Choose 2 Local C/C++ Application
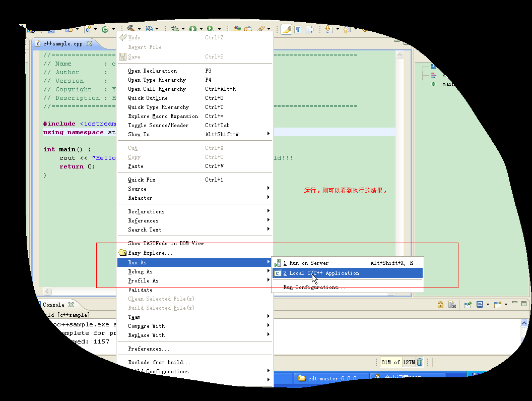Screen dimensions: 532x401 [x=348, y=273]
